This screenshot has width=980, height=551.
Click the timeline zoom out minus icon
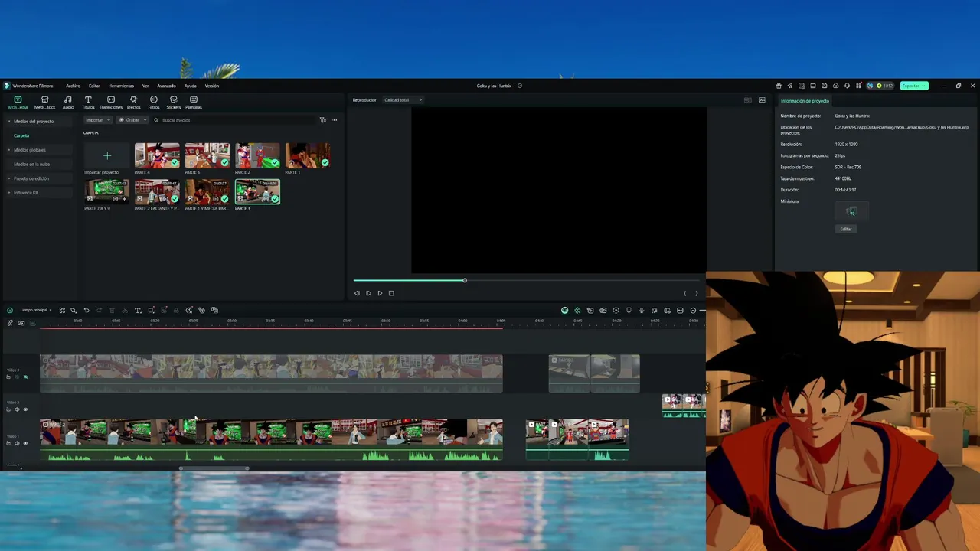tap(693, 310)
